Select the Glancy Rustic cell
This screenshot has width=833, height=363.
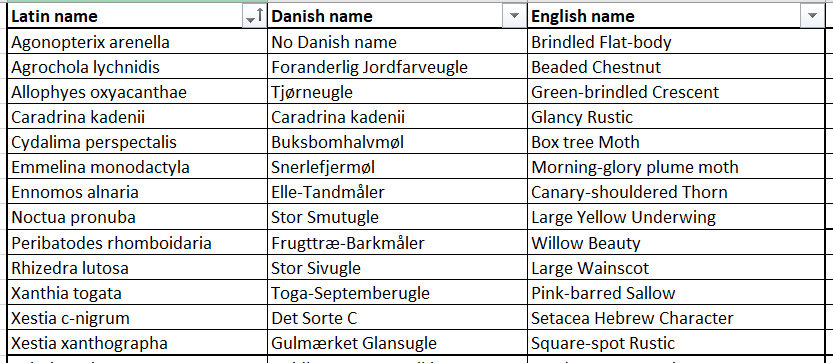coord(676,117)
